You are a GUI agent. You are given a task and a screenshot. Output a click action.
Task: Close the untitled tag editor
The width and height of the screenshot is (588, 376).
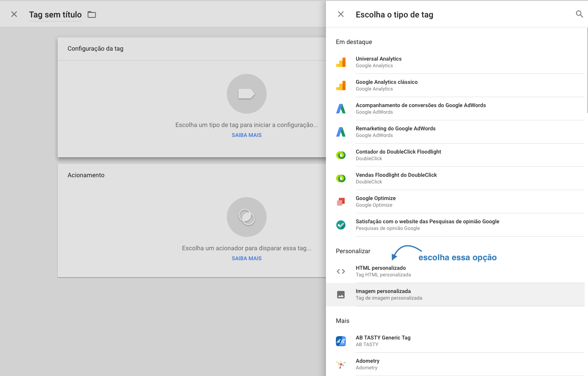coord(14,14)
